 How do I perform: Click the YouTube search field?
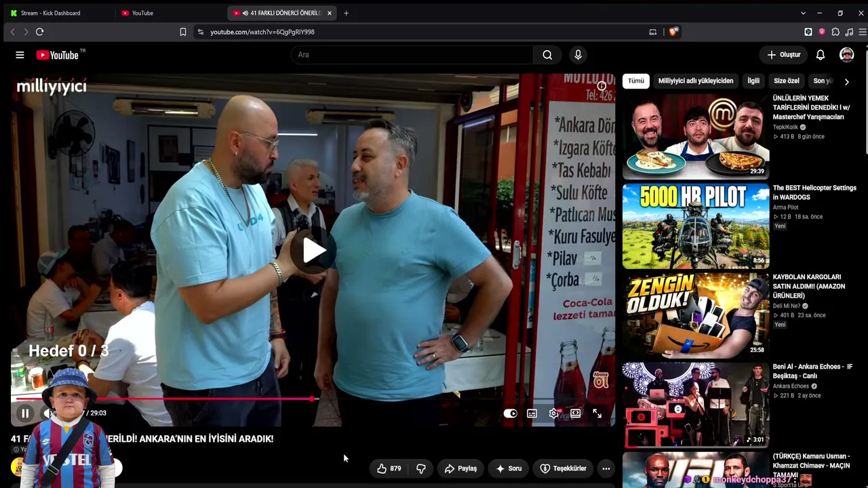coord(412,55)
